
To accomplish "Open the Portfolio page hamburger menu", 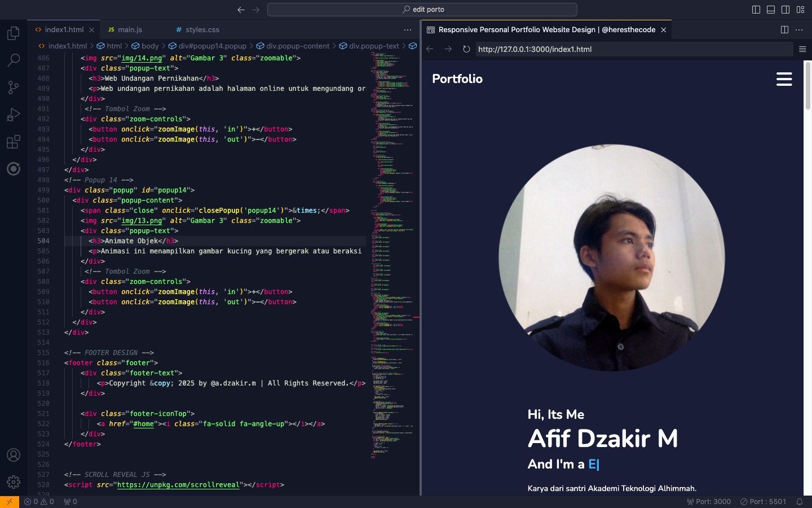I will [x=784, y=79].
